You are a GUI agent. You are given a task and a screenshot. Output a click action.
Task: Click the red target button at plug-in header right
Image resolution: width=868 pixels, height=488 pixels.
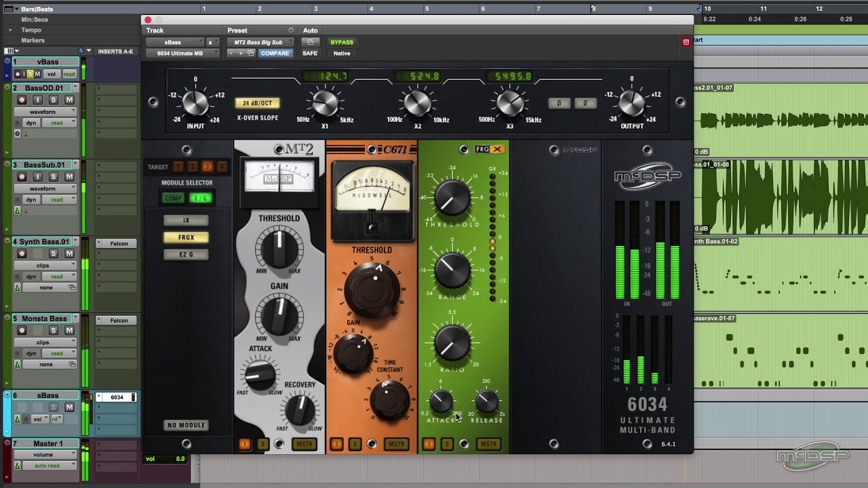pyautogui.click(x=686, y=42)
